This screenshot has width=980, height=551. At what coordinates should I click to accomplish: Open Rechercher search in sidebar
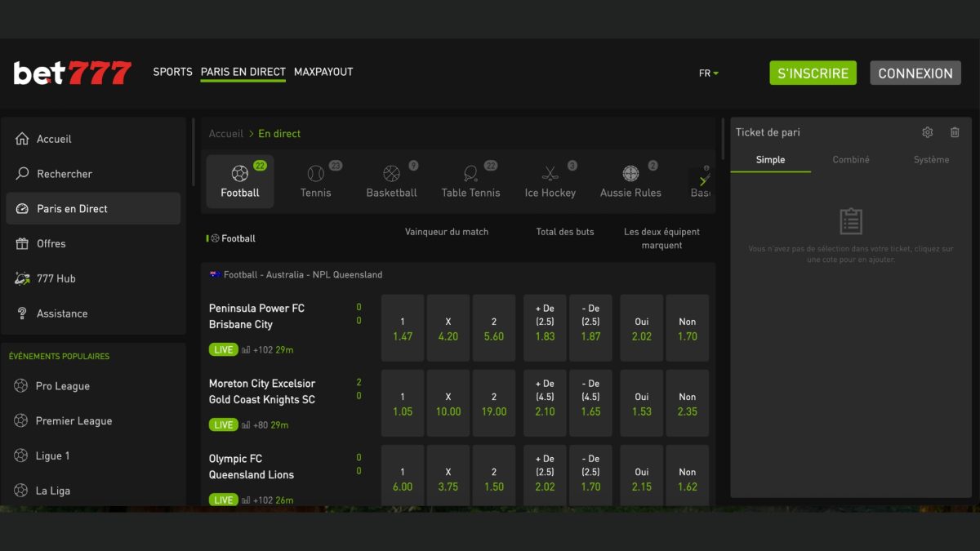[x=93, y=174]
